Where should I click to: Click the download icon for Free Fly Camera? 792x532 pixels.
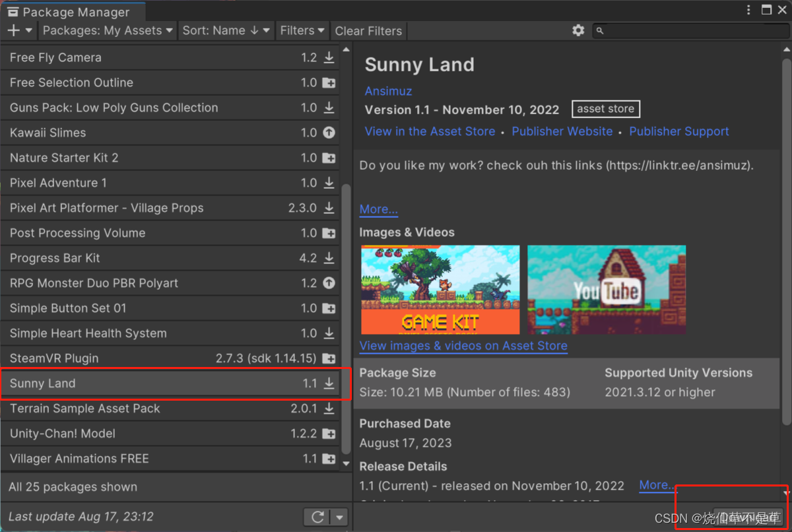[328, 58]
